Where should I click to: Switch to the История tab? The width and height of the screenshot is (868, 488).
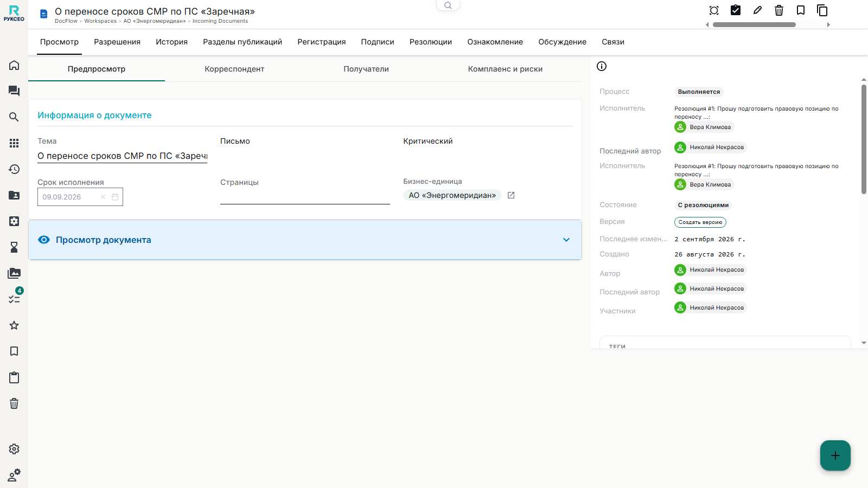pyautogui.click(x=171, y=42)
